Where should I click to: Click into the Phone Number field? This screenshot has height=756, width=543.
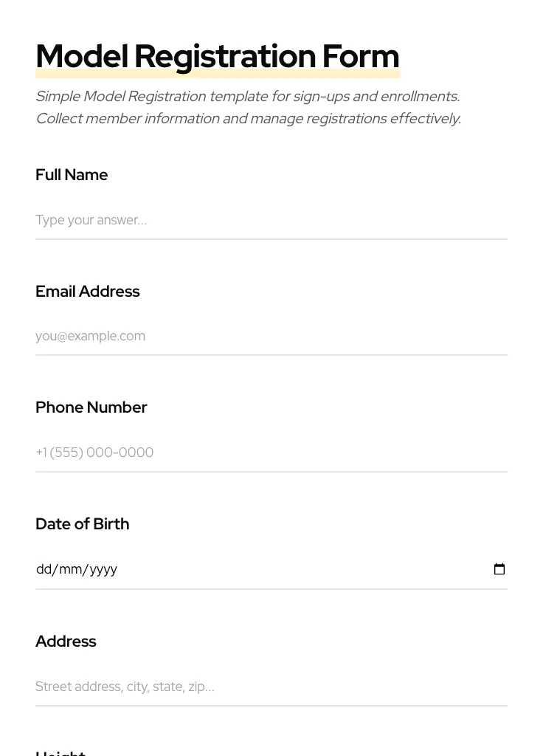coord(271,453)
